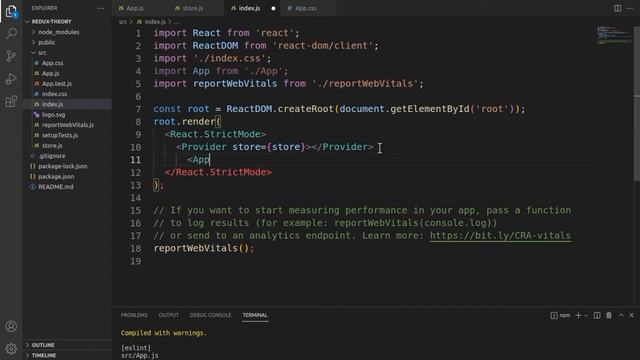Open the Manage gear icon

[x=11, y=348]
